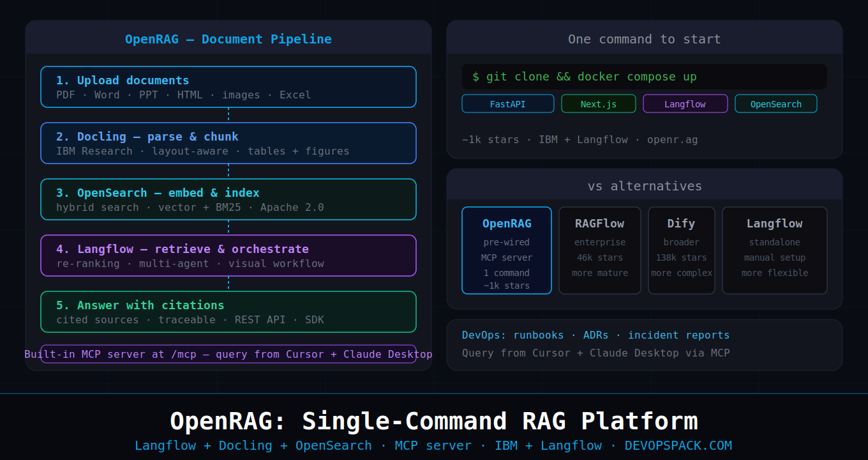Click the '5. Answer with citations' step
The image size is (868, 460).
[228, 312]
